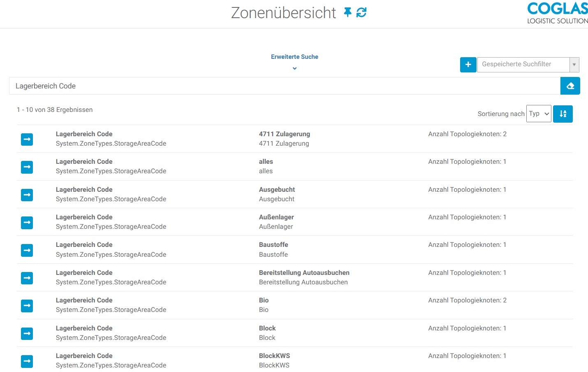The height and width of the screenshot is (372, 588).
Task: Click the chevron below Erweiterte Suche
Action: click(x=294, y=68)
